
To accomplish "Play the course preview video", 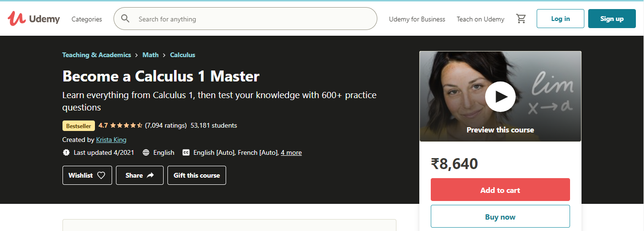I will point(500,96).
